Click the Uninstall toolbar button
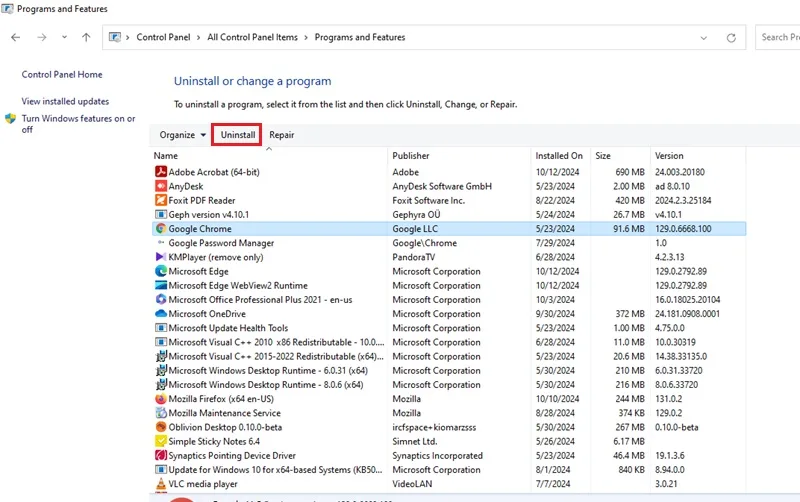 click(237, 135)
